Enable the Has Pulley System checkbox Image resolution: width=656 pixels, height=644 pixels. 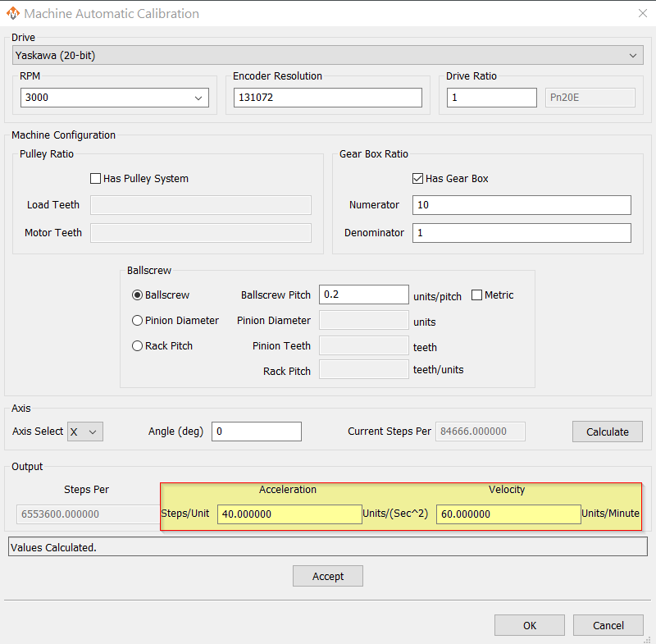[x=96, y=178]
